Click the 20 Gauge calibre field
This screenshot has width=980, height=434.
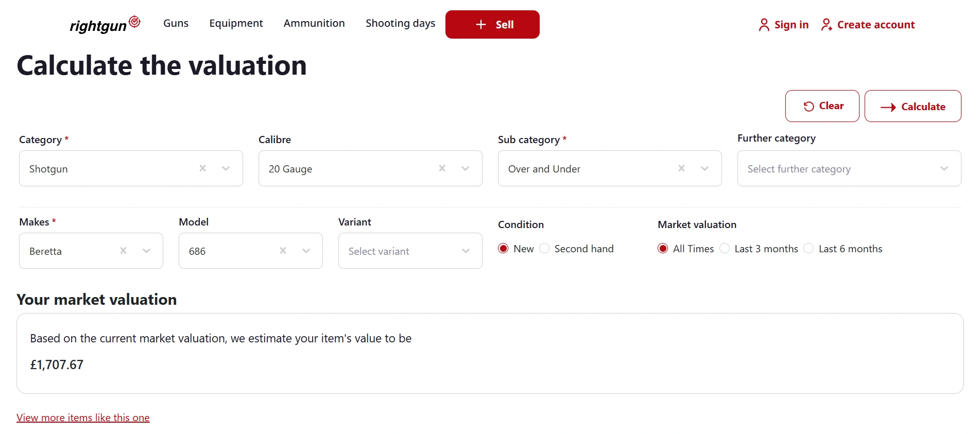click(370, 168)
